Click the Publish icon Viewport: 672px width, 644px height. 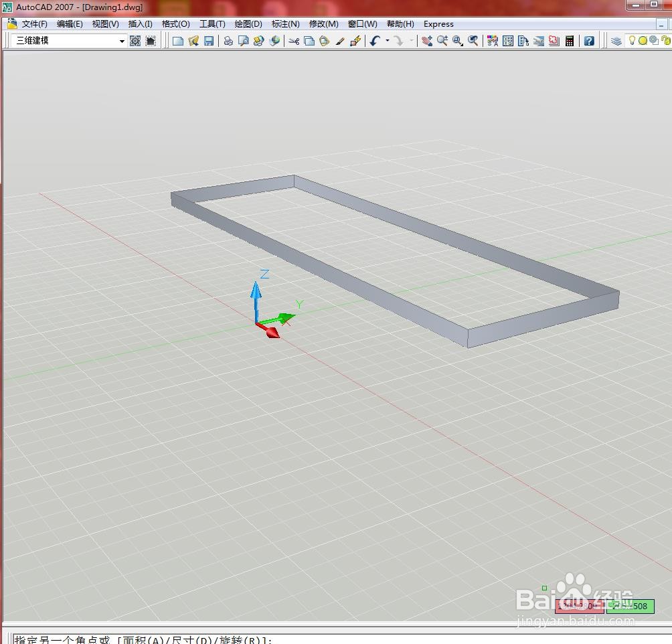[258, 41]
